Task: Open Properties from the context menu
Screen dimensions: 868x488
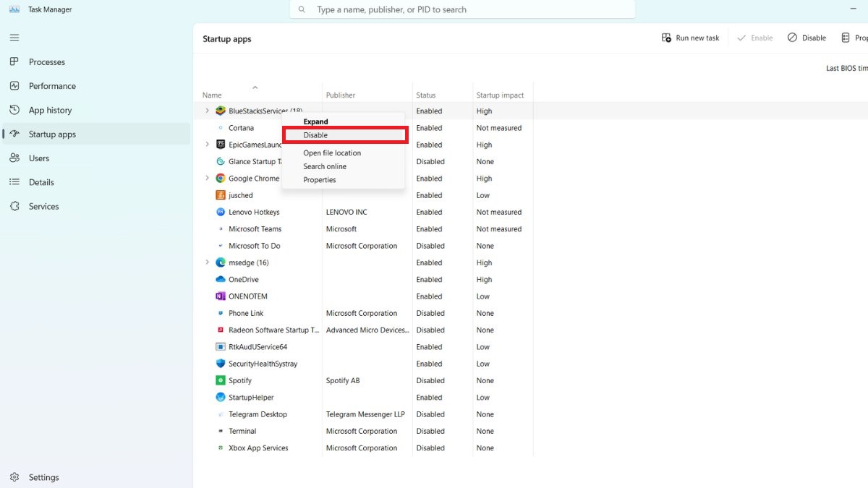Action: tap(320, 180)
